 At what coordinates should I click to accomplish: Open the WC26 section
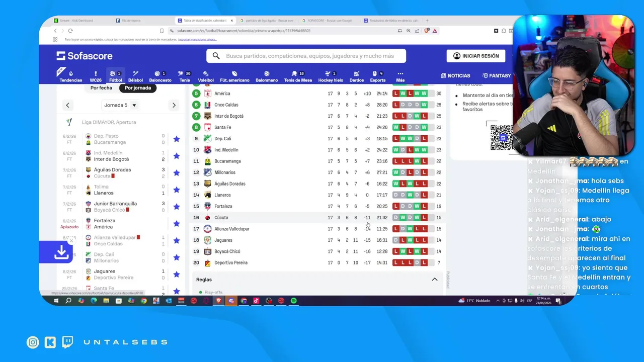pos(96,76)
